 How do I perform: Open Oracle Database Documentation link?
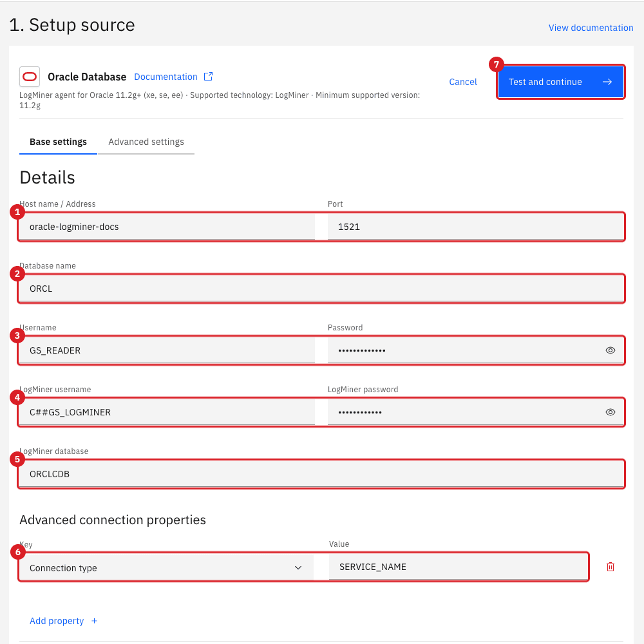coord(166,77)
